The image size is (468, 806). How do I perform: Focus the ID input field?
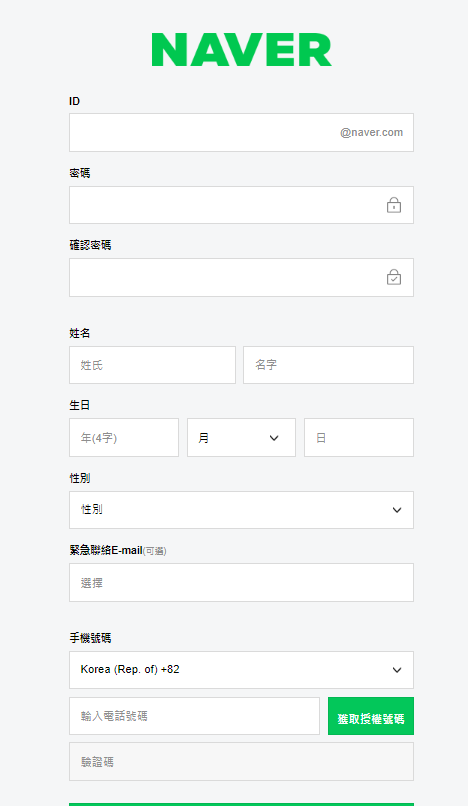click(x=241, y=133)
